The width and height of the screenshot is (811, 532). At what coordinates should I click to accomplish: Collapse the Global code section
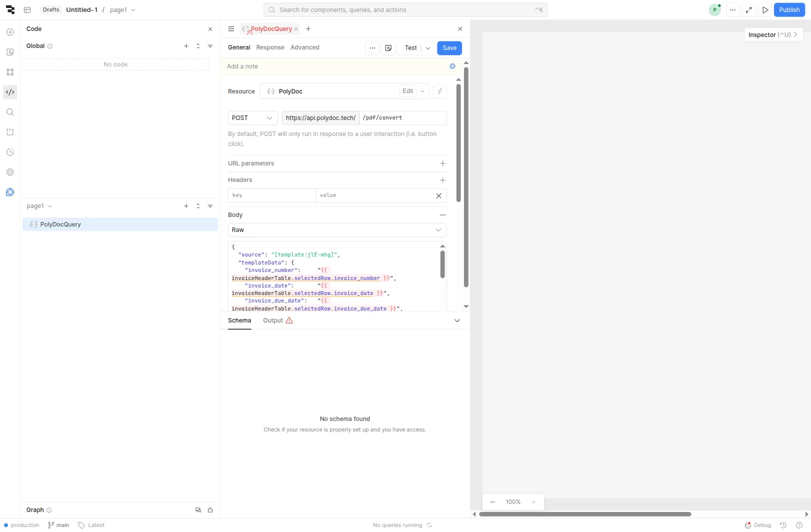198,46
